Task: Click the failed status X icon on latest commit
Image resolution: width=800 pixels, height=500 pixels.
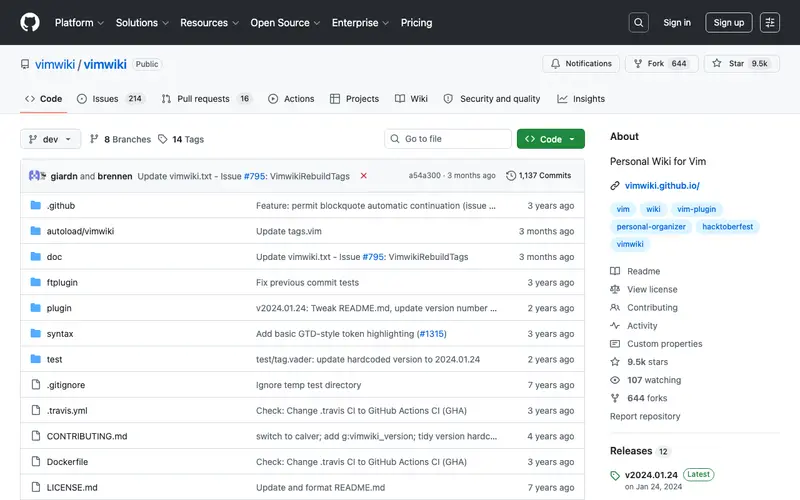Action: pyautogui.click(x=364, y=176)
